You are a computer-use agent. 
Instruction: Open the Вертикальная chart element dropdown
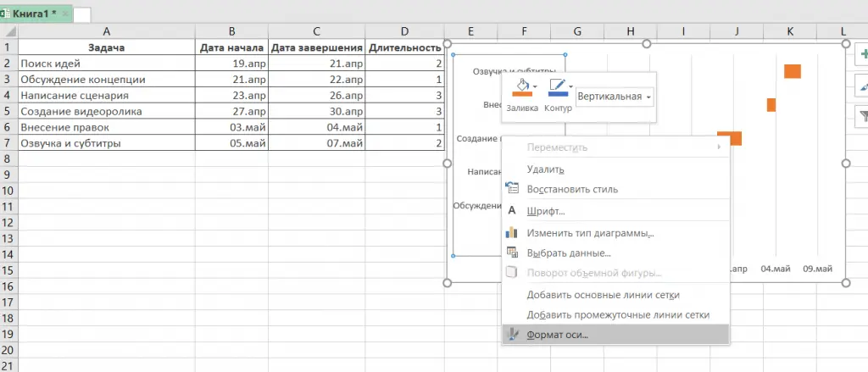(x=615, y=97)
